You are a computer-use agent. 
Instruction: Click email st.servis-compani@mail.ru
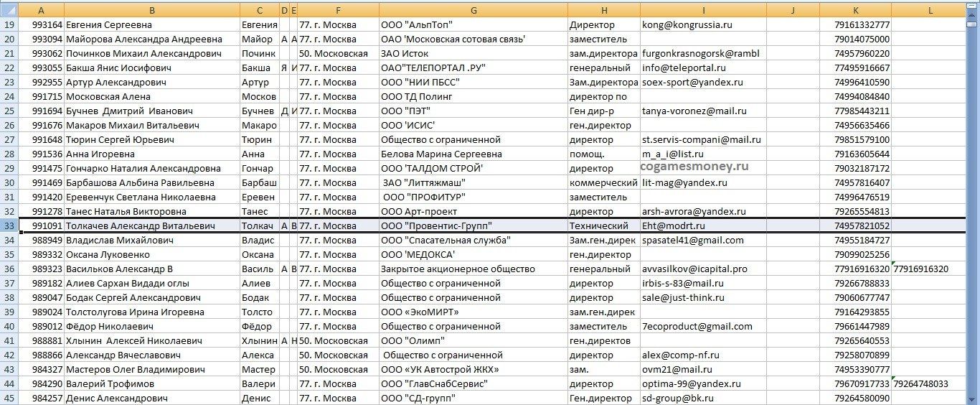click(x=703, y=139)
